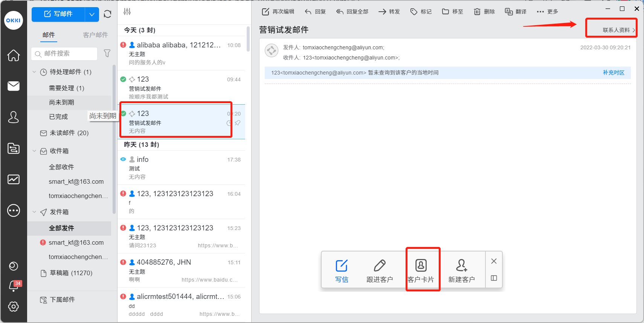This screenshot has width=644, height=323.
Task: Open the home icon in sidebar
Action: (x=14, y=55)
